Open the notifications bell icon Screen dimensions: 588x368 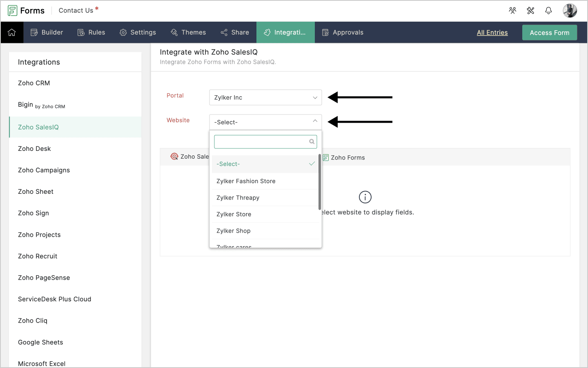(x=548, y=11)
